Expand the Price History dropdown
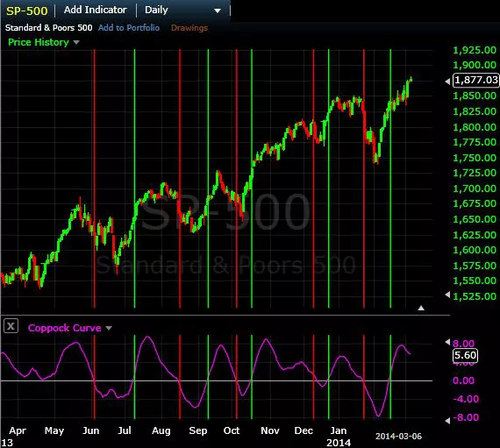The width and height of the screenshot is (500, 448). (x=76, y=42)
